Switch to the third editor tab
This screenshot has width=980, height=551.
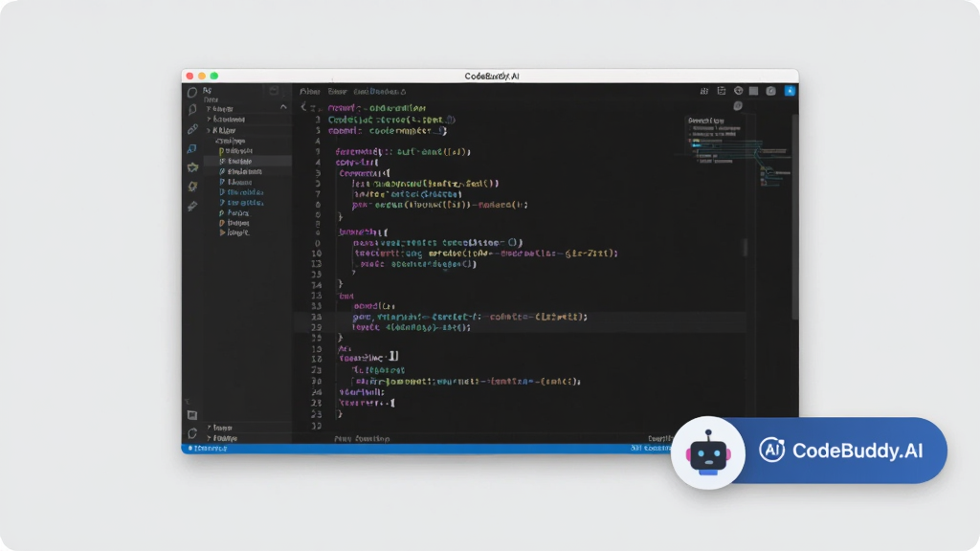tap(379, 91)
